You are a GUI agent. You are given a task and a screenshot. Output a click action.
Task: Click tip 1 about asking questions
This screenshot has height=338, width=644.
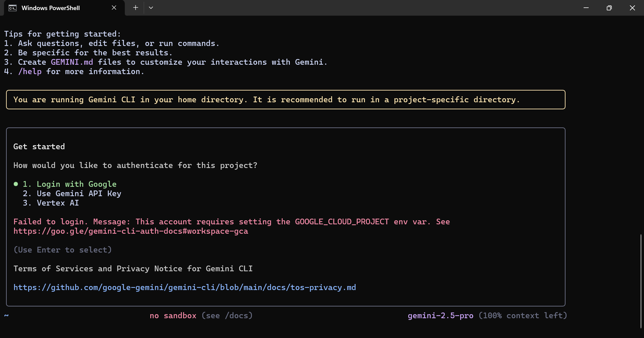[112, 43]
